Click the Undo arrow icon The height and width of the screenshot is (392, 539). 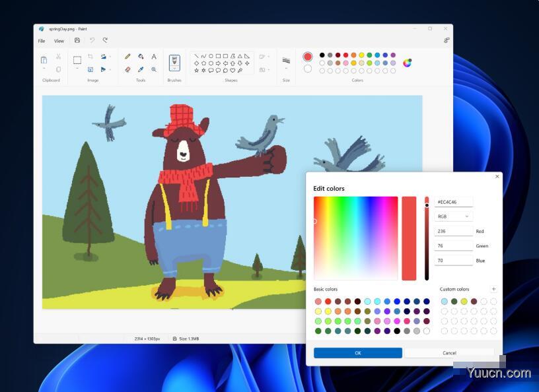coord(92,40)
